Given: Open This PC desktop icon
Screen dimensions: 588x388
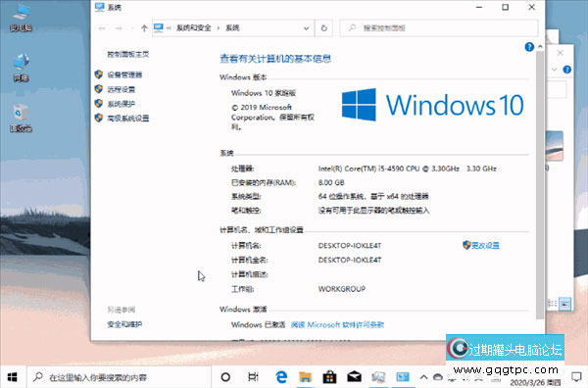Looking at the screenshot, I should click(21, 18).
